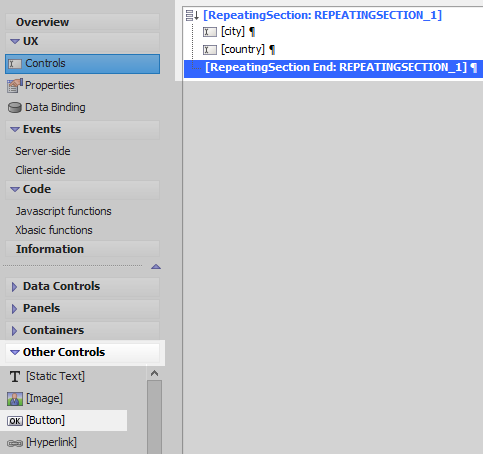Image resolution: width=483 pixels, height=454 pixels.
Task: Expand the Containers group
Action: 14,331
